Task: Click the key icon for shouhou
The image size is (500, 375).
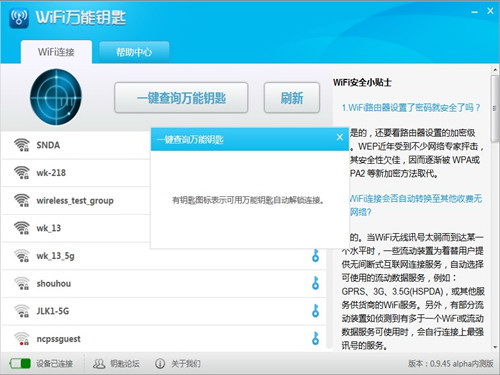Action: pos(315,283)
